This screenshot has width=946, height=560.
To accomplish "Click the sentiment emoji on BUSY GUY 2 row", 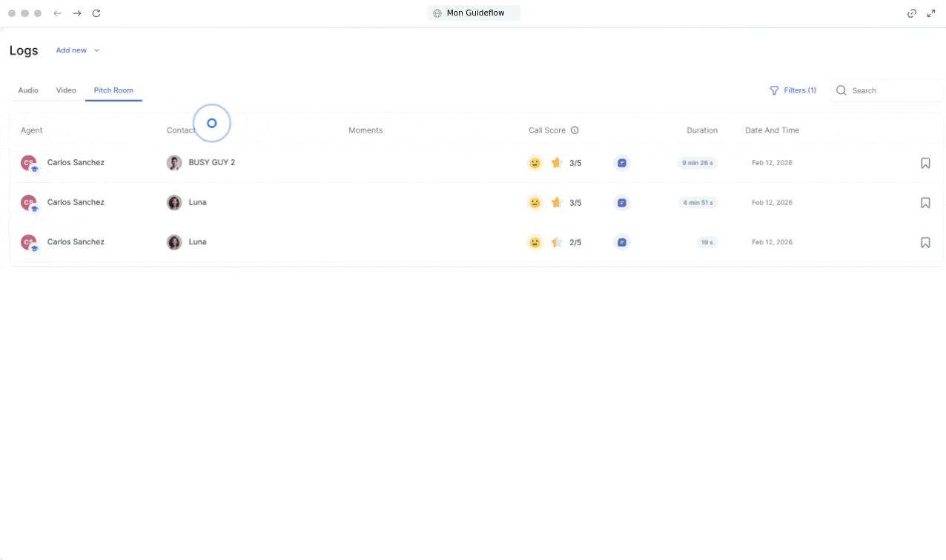I will [535, 163].
